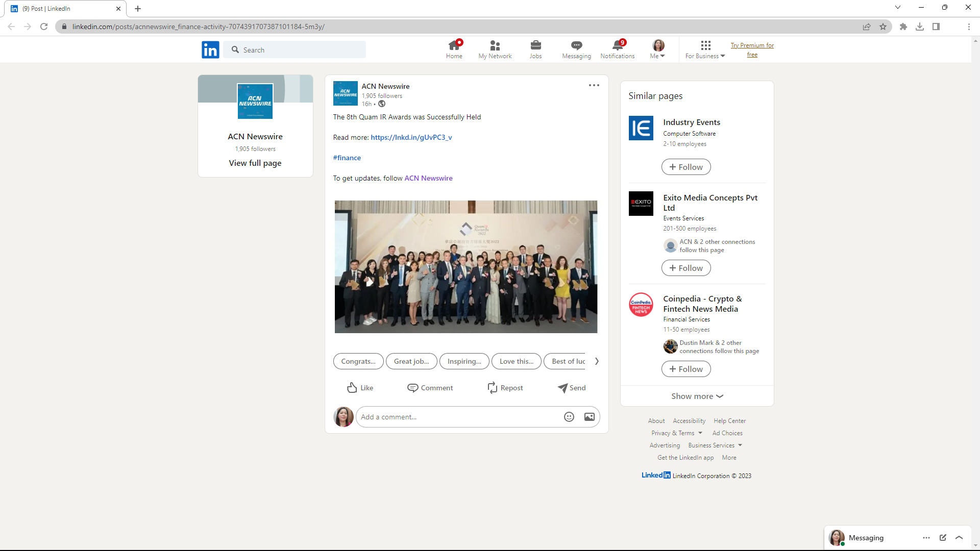Screen dimensions: 980x551
Task: Open Notifications bell icon
Action: coord(617,49)
